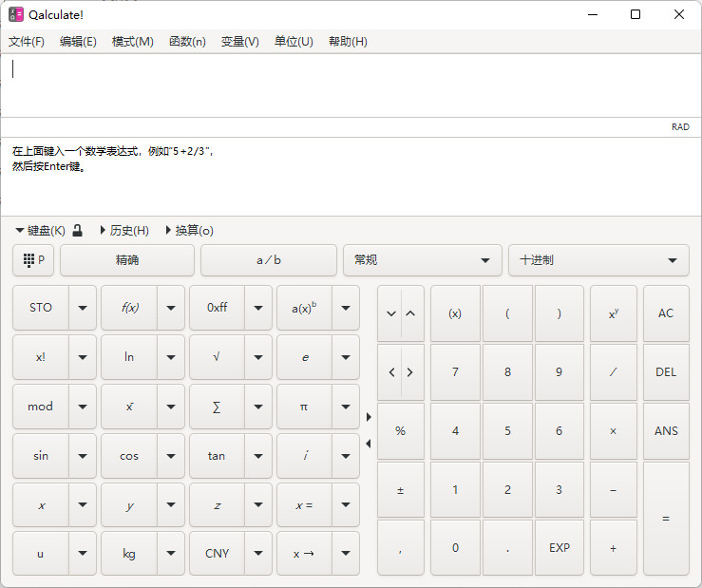Click the x = solve button

[x=304, y=505]
